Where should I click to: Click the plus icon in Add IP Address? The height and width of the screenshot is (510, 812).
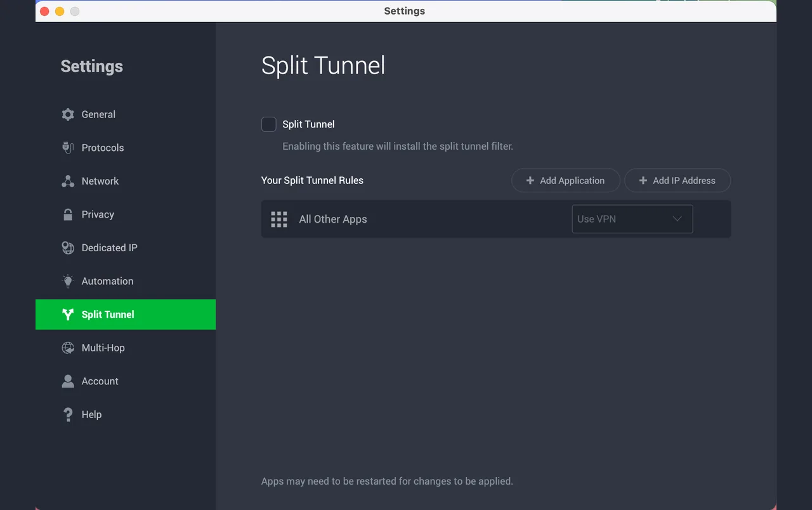pyautogui.click(x=643, y=181)
